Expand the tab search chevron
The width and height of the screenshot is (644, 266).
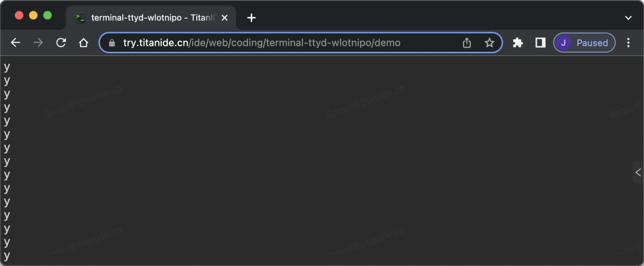[628, 18]
